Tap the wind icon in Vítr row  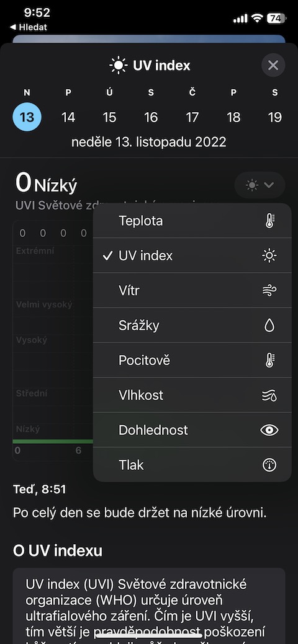(x=269, y=291)
